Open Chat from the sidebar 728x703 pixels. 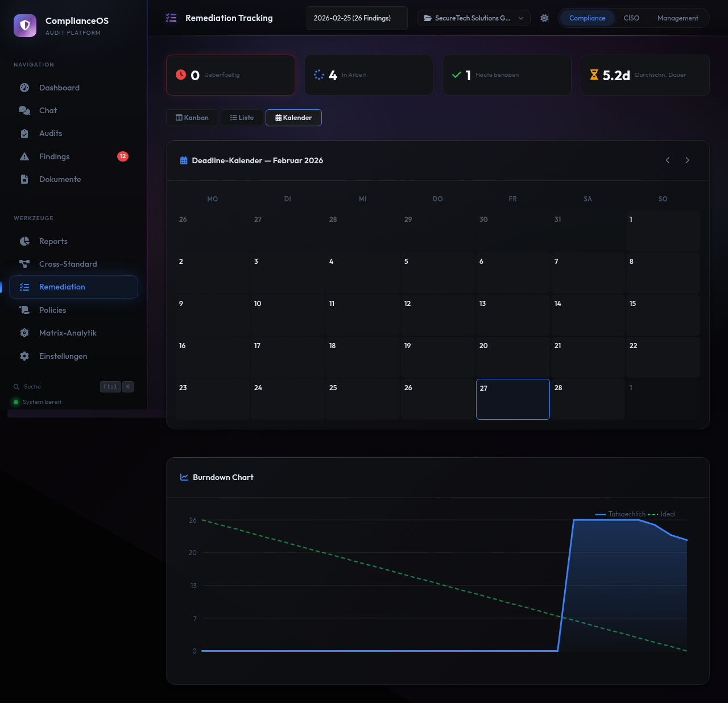pyautogui.click(x=48, y=110)
